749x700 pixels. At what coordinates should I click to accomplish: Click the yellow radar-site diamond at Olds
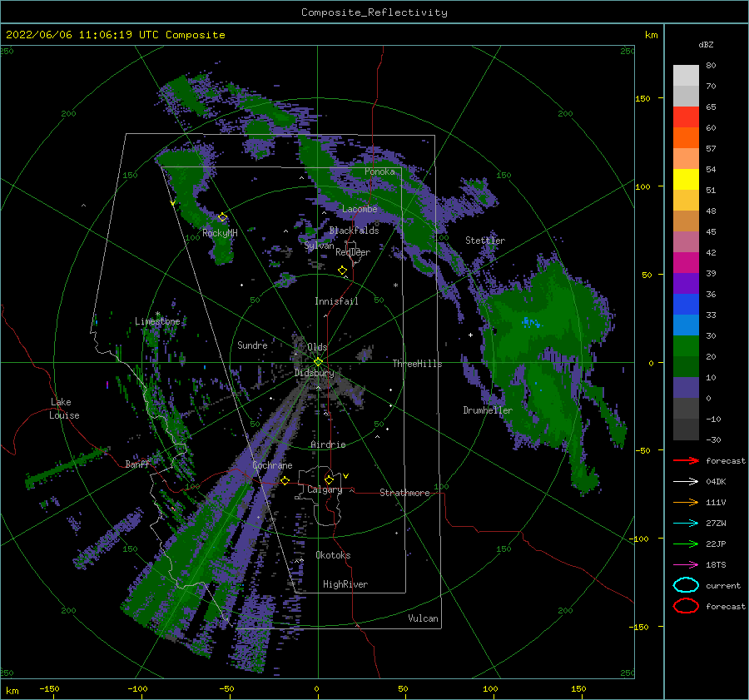click(318, 362)
